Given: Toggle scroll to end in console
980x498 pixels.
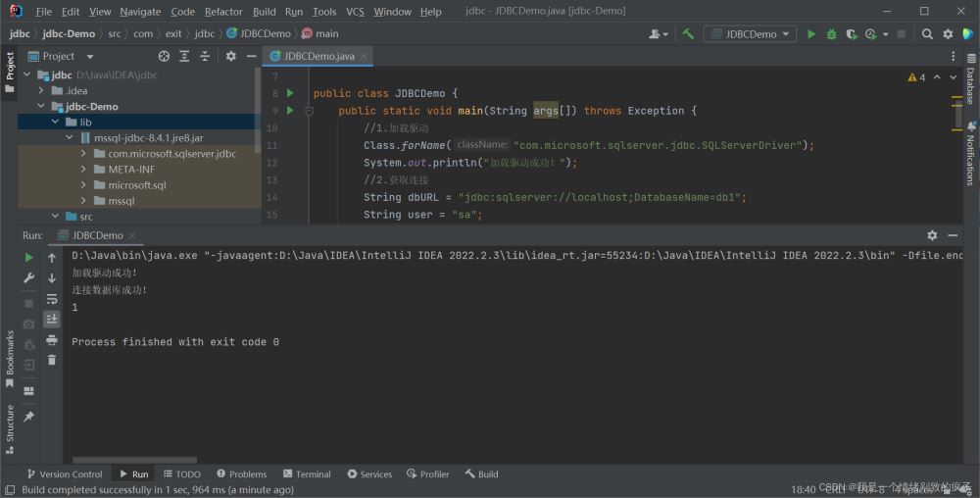Looking at the screenshot, I should point(52,319).
